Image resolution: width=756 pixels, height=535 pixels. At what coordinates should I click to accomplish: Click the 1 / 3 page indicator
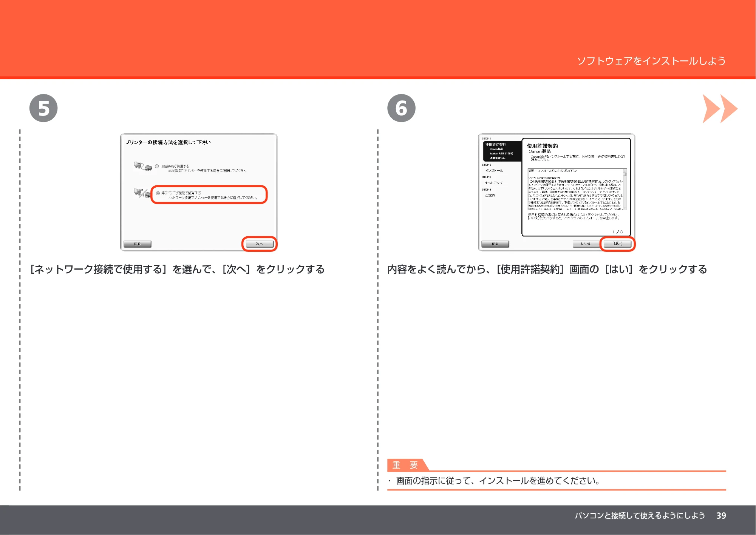coord(618,232)
